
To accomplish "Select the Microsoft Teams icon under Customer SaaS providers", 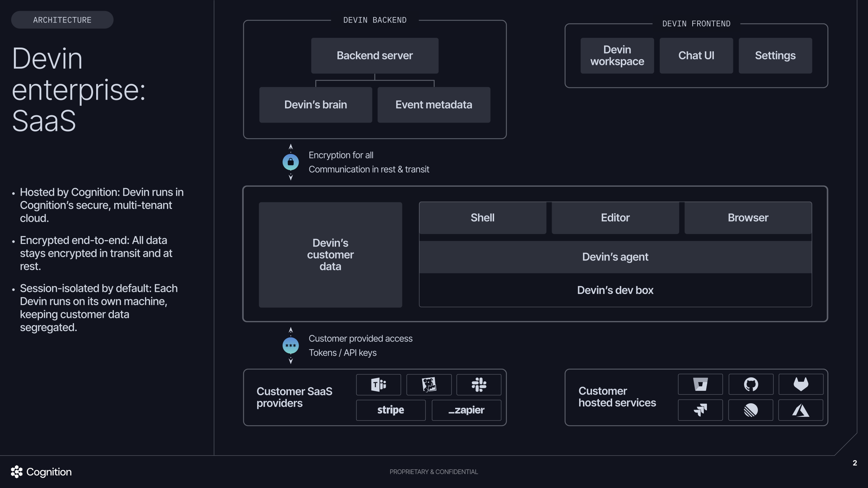I will (x=378, y=384).
